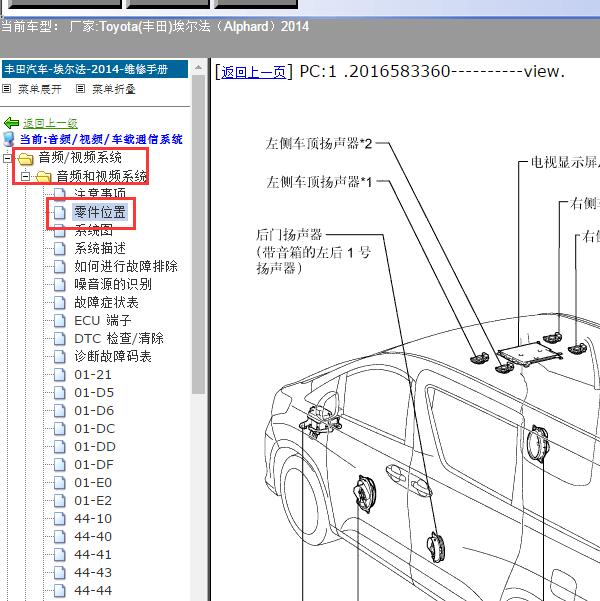The width and height of the screenshot is (600, 601).
Task: Click the icon beside 菜单折叠
Action: pyautogui.click(x=81, y=89)
